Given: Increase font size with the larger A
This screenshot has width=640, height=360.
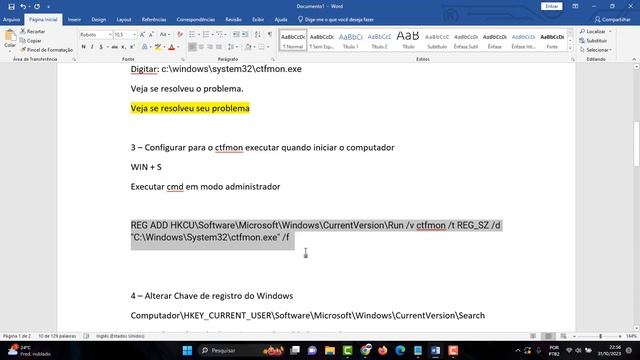Looking at the screenshot, I should (x=142, y=35).
